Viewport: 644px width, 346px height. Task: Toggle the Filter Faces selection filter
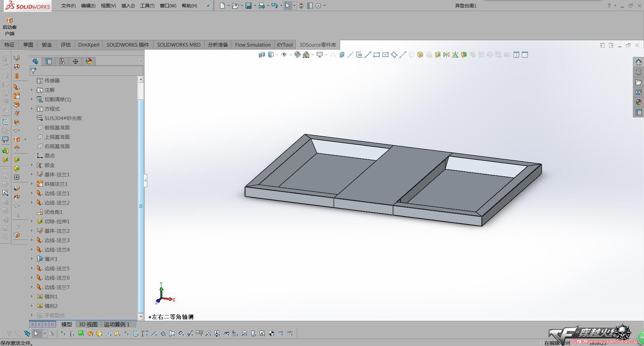[81, 334]
